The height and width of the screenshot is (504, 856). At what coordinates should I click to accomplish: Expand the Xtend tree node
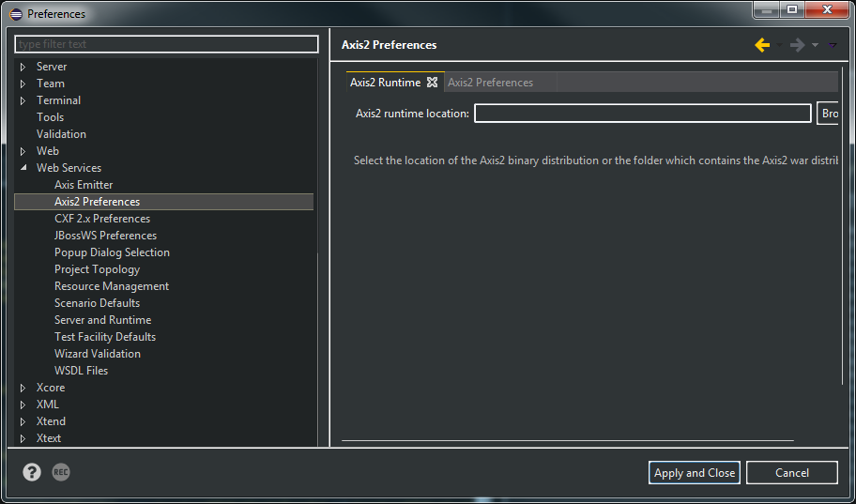tap(23, 421)
